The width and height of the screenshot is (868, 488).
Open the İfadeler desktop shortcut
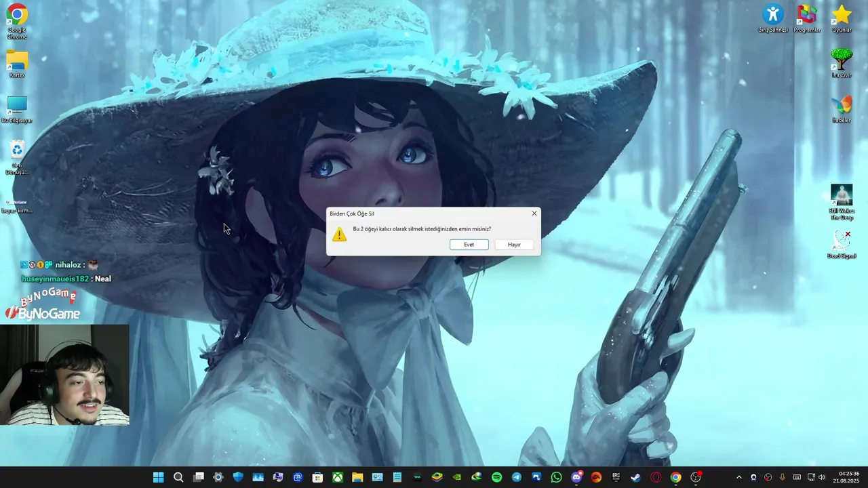[x=842, y=109]
